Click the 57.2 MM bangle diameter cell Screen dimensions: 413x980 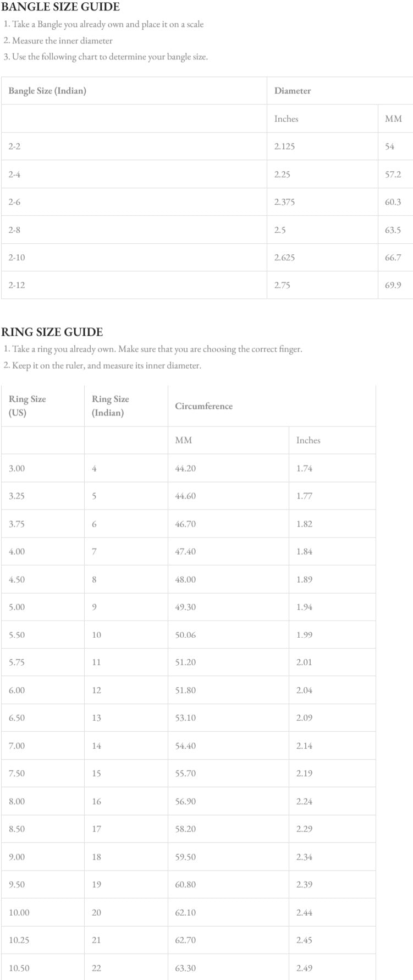[x=393, y=174]
